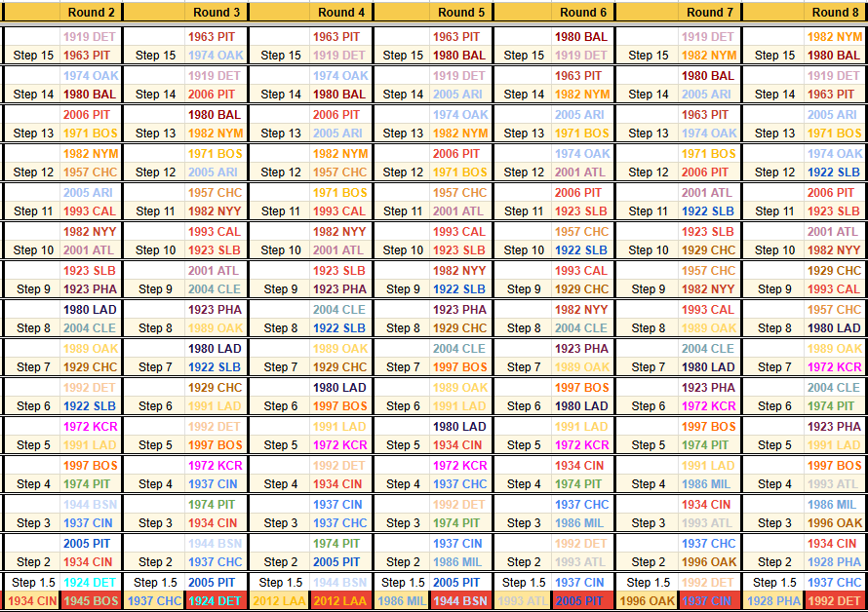Click 1929 CHC beside Step 7 in Round 4

pos(340,367)
